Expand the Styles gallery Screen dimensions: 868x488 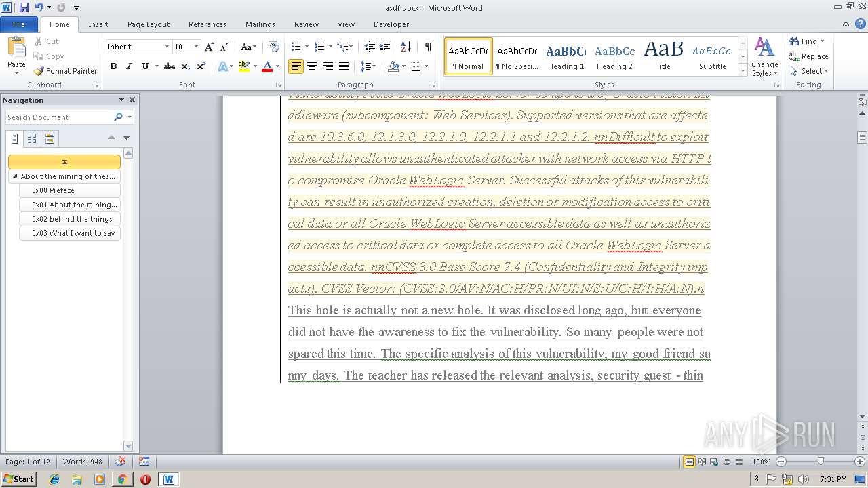[743, 70]
